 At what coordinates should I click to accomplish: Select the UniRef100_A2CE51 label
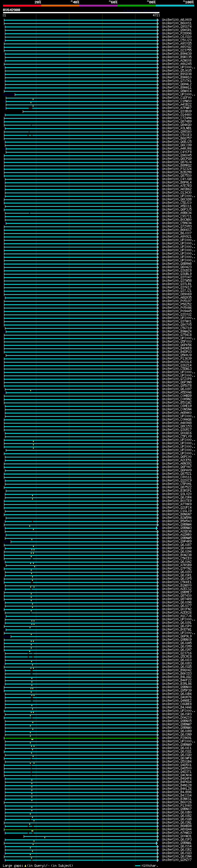[x=176, y=460]
